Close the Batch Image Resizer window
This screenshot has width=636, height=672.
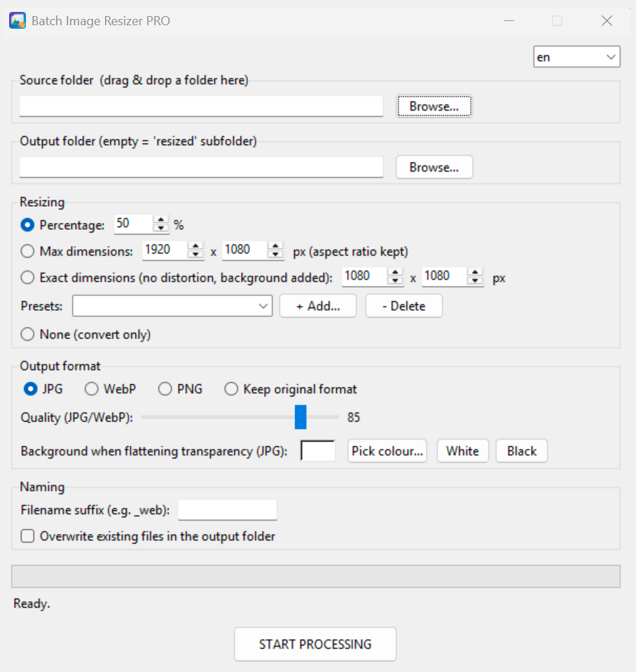607,20
